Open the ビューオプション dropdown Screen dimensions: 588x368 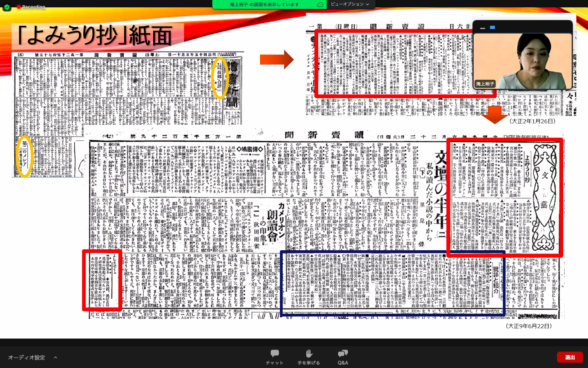click(x=350, y=4)
